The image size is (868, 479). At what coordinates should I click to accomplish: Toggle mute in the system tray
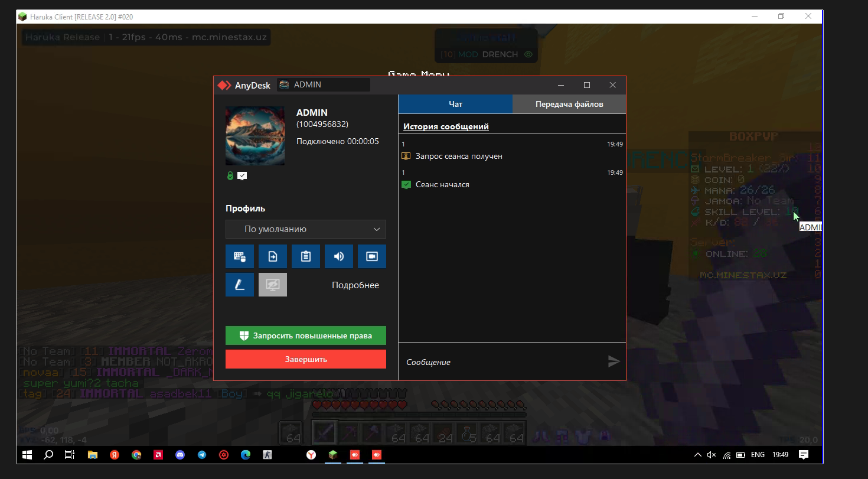click(710, 455)
